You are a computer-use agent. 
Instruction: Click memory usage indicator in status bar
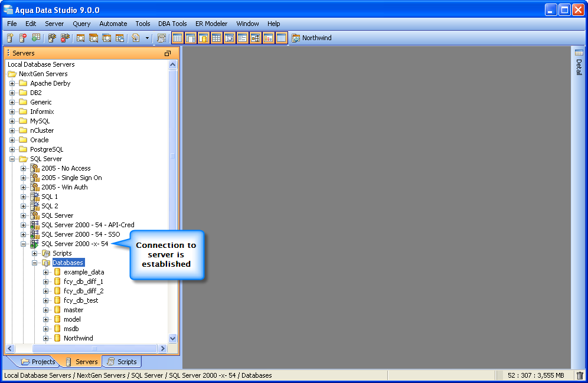click(x=536, y=375)
